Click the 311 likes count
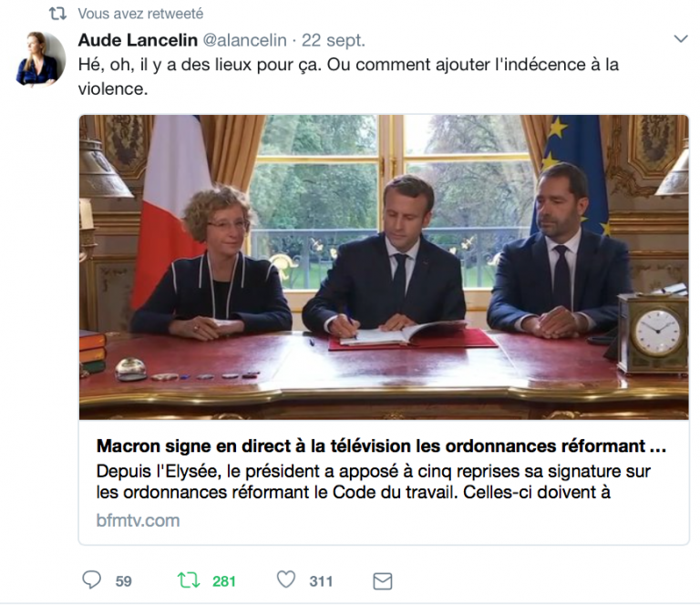The height and width of the screenshot is (605, 700). [321, 581]
